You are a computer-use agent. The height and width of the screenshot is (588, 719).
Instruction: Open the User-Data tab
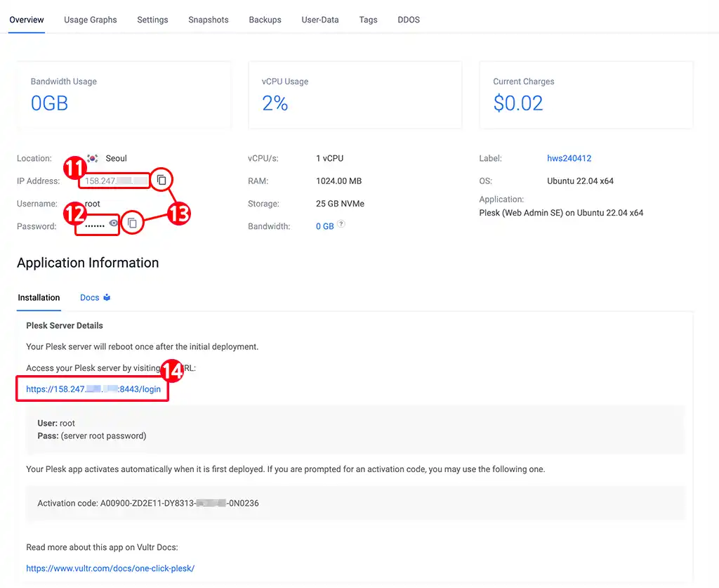[320, 20]
